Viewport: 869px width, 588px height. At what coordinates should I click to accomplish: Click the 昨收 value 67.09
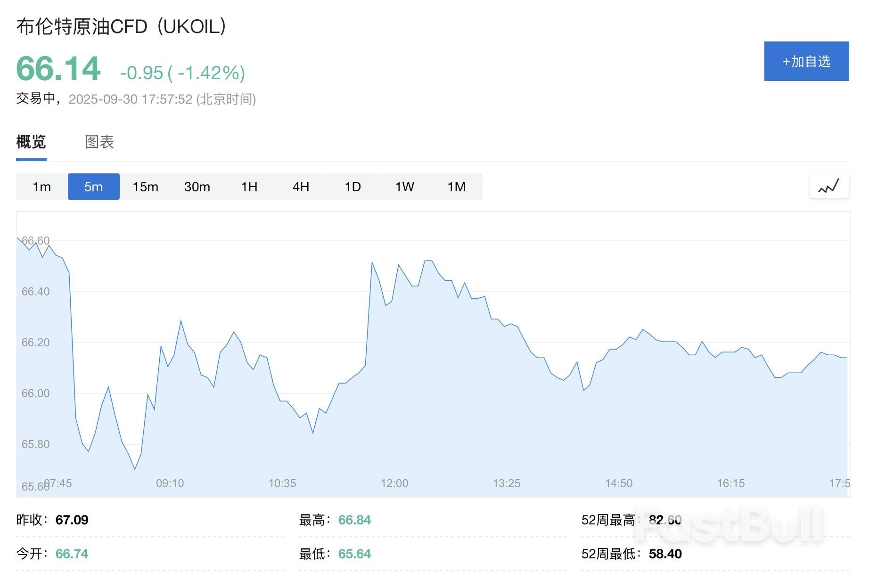(x=72, y=520)
